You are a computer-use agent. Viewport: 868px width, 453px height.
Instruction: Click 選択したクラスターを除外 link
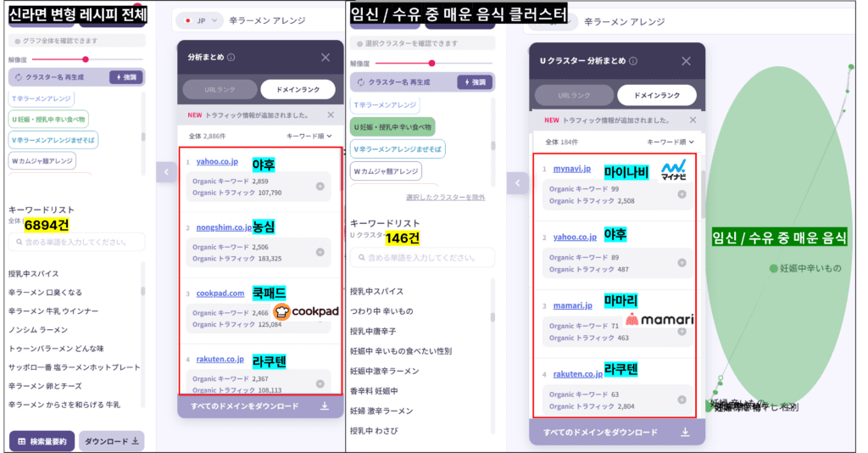tap(446, 197)
